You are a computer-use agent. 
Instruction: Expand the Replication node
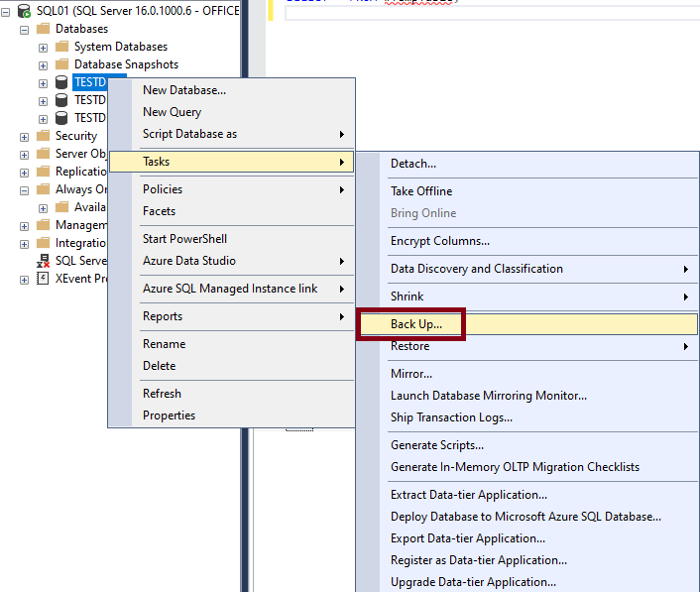click(24, 174)
